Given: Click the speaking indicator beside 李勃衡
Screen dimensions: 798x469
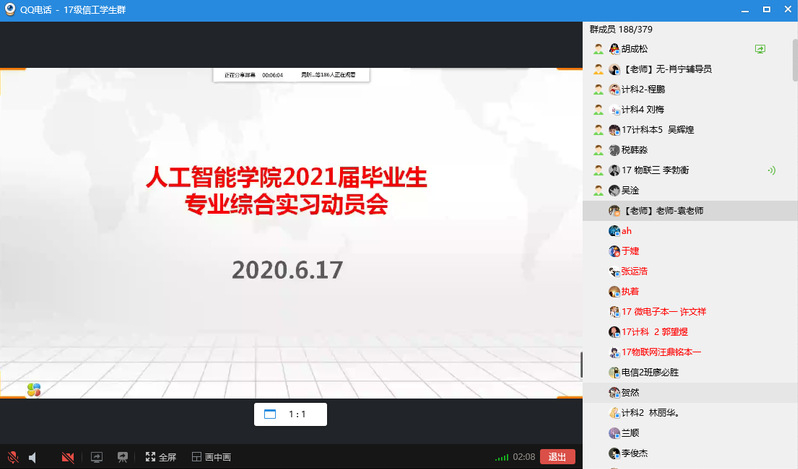Looking at the screenshot, I should tap(770, 170).
